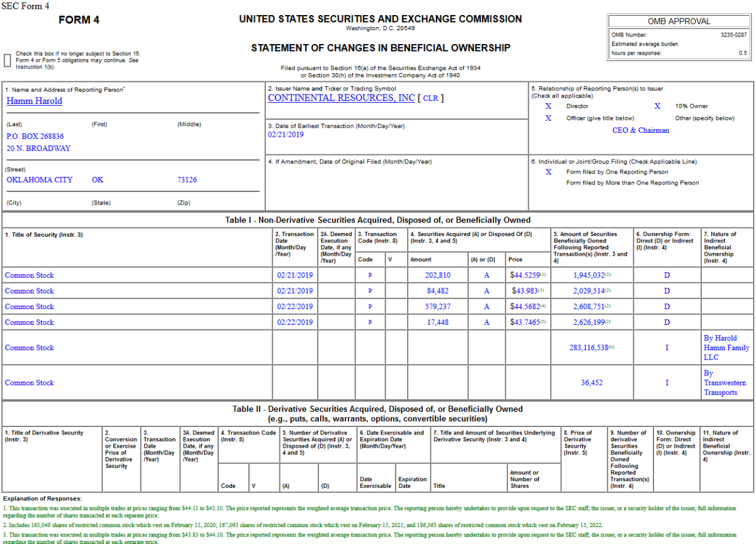This screenshot has height=544, width=756.
Task: Click the X mark beside 10% Owner
Action: pos(657,106)
